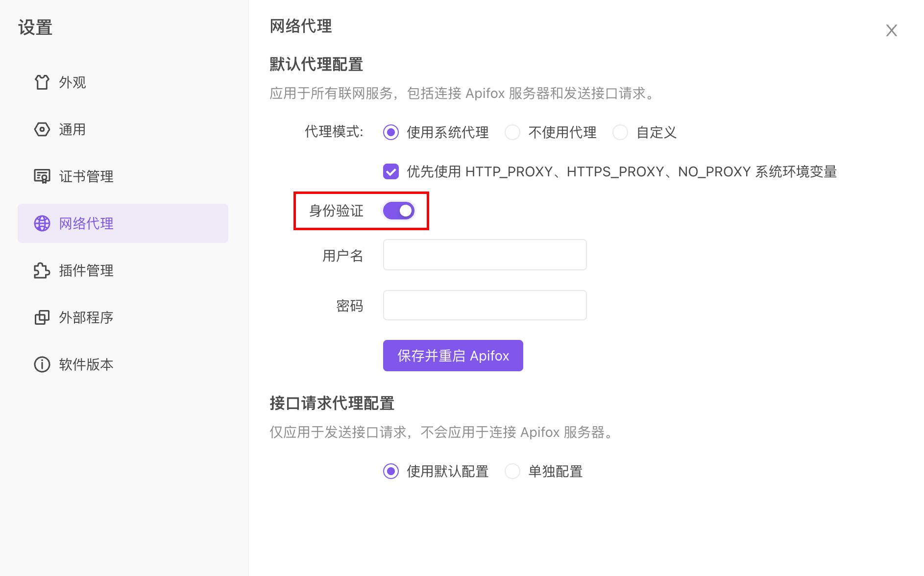Click into the 密码 input field
Screen dimensions: 924x576
coord(485,305)
